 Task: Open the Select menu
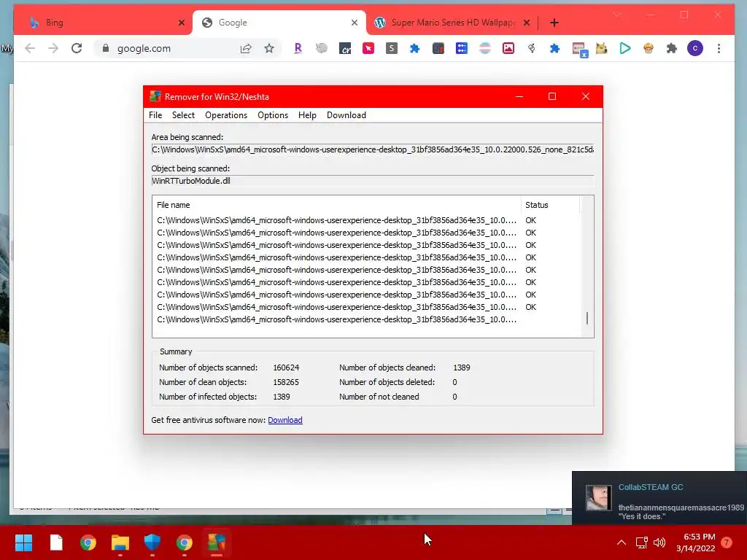pyautogui.click(x=183, y=115)
